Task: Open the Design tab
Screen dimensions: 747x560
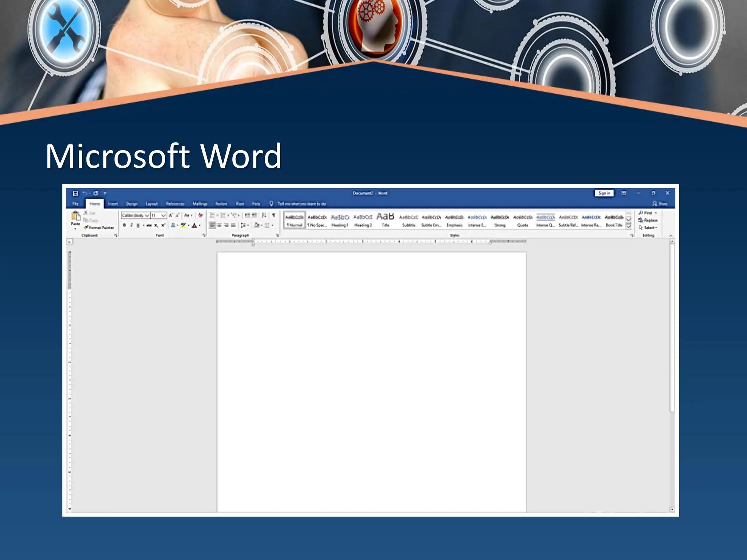Action: (132, 203)
